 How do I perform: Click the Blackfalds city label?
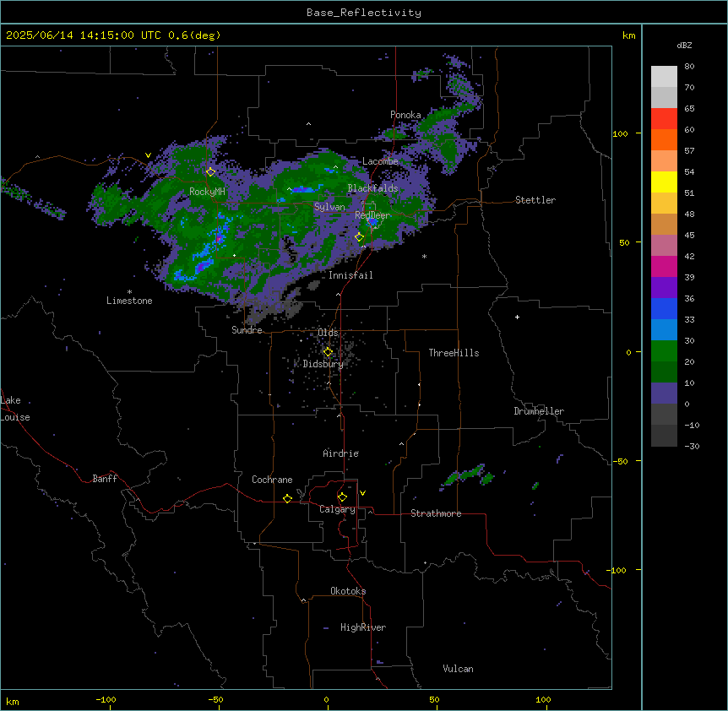[372, 188]
